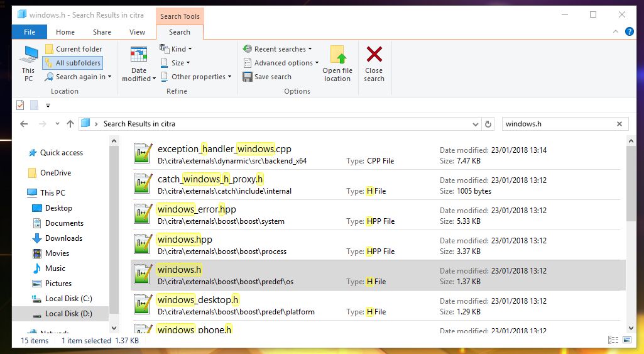Click the windows_desktop.h file icon
Viewport: 644px width, 354px height.
click(143, 305)
